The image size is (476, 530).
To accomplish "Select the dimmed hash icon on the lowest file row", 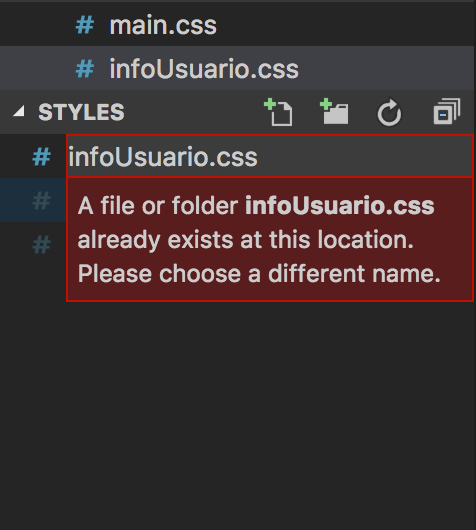I will point(41,244).
